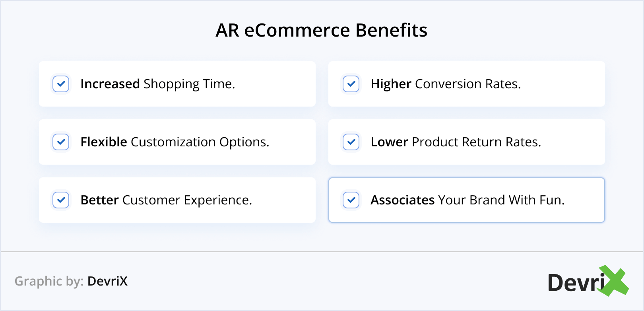Click the Shopping Time text
This screenshot has height=311, width=644.
tap(189, 84)
